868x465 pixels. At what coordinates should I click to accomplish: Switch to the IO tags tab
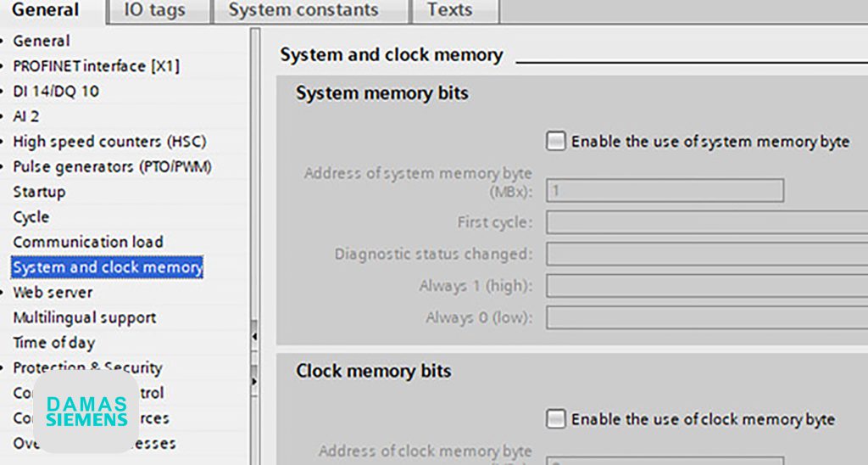[x=154, y=10]
